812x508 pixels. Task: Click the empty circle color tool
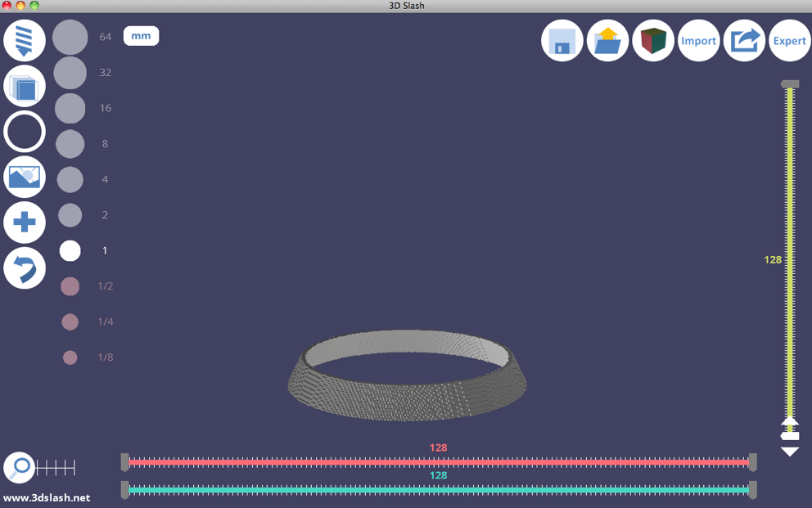(x=25, y=132)
